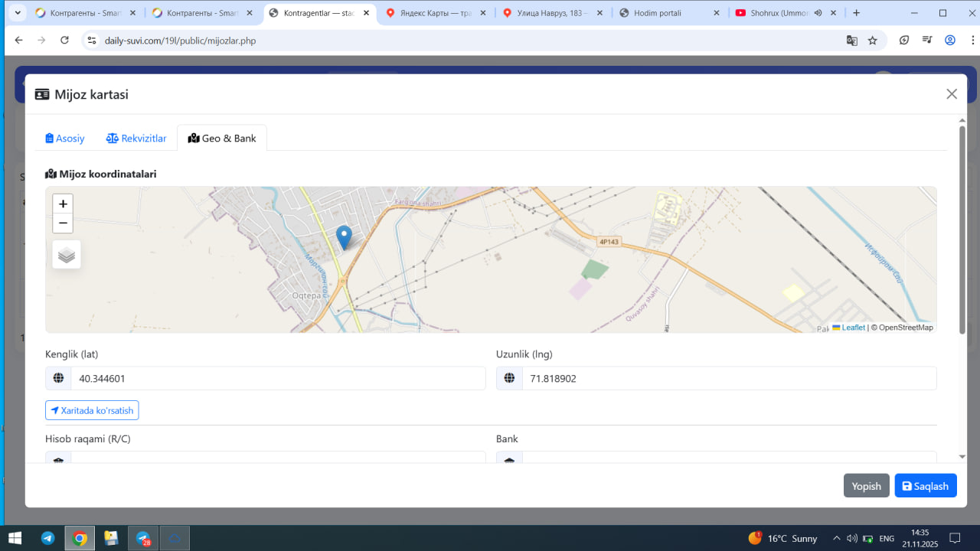Switch to the Яндекс Карты browser tab

click(x=436, y=13)
